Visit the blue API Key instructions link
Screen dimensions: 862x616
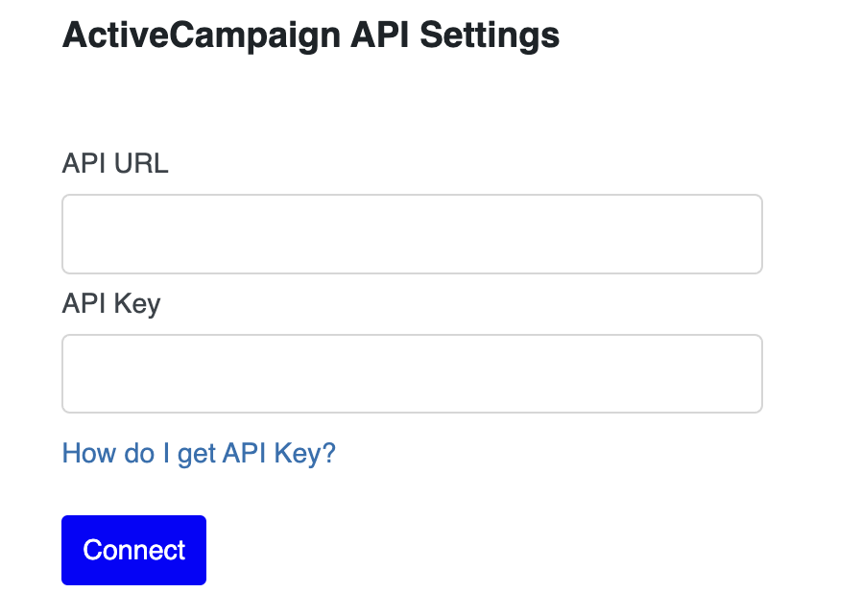point(199,454)
